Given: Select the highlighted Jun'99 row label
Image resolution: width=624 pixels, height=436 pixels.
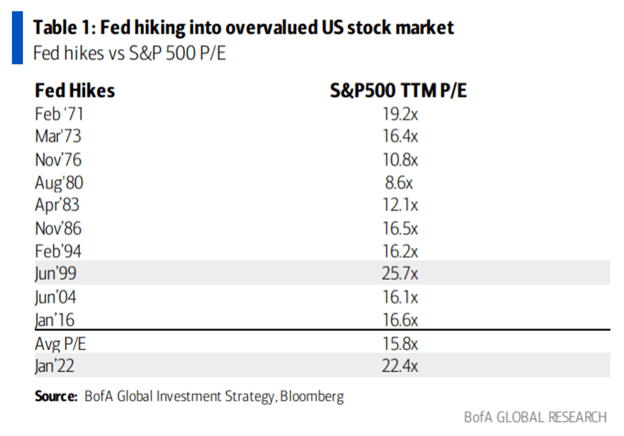Looking at the screenshot, I should (58, 271).
